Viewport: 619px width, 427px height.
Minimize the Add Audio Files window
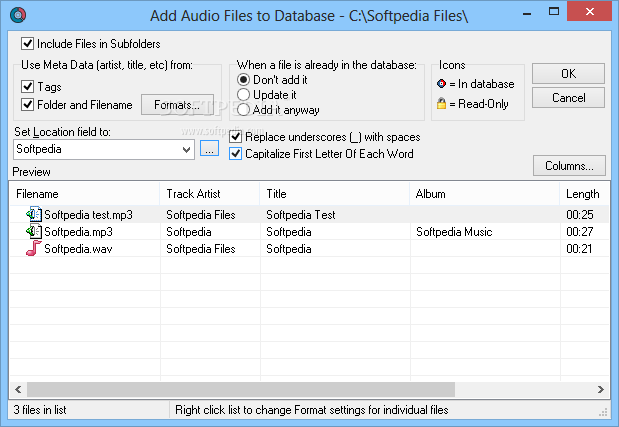pyautogui.click(x=527, y=13)
